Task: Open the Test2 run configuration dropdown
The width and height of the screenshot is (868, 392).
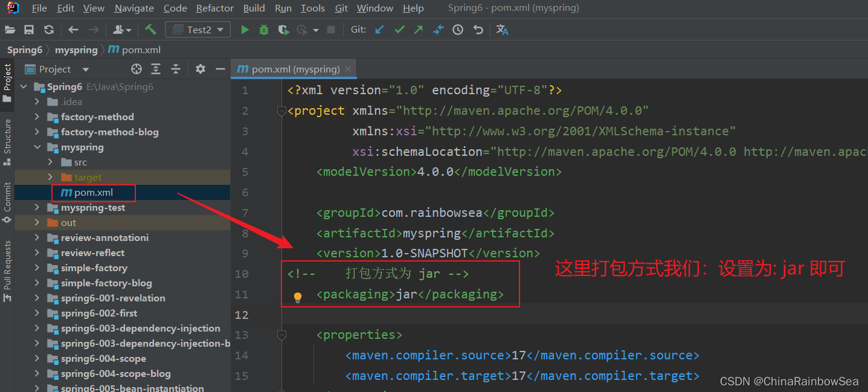Action: coord(198,30)
